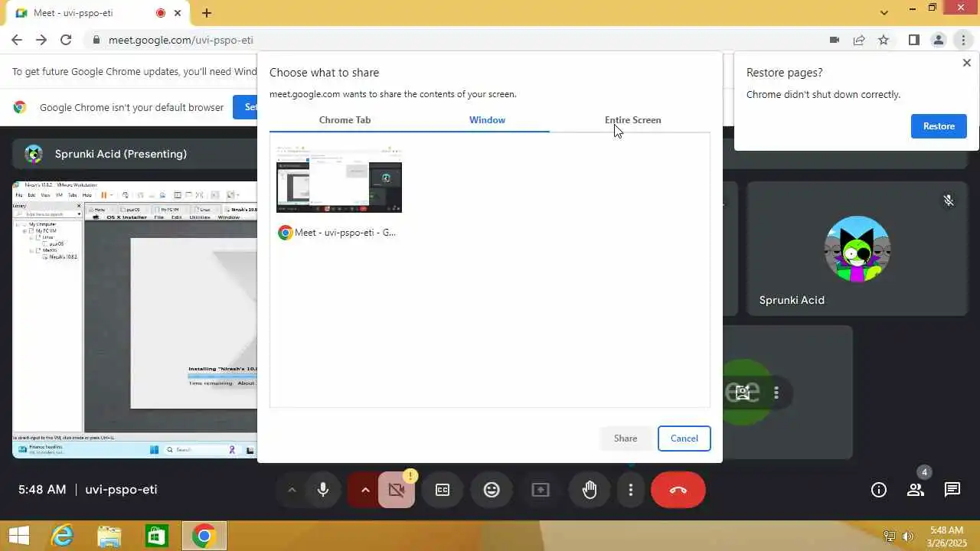Turn on the camera button
The width and height of the screenshot is (980, 551).
pyautogui.click(x=397, y=490)
